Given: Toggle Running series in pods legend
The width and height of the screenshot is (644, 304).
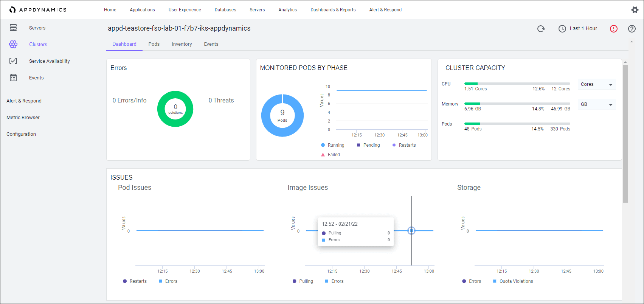Looking at the screenshot, I should point(332,145).
